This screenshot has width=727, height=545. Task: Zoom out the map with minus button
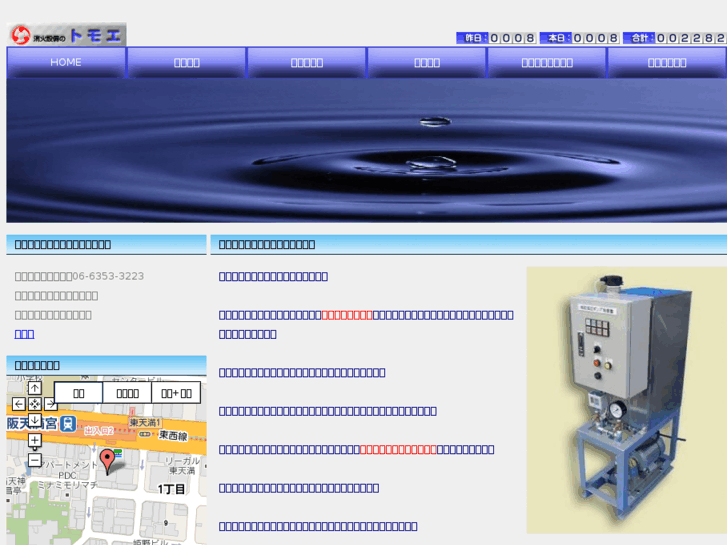point(35,460)
